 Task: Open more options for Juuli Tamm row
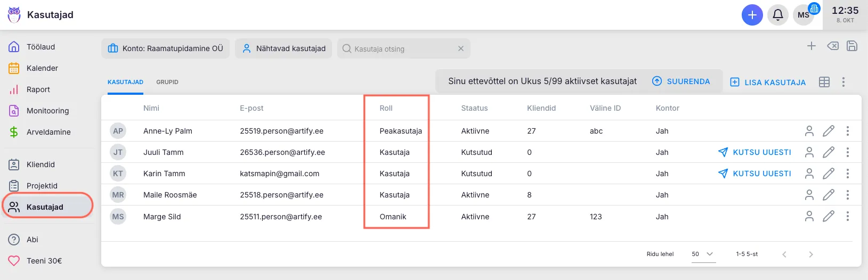tap(847, 152)
